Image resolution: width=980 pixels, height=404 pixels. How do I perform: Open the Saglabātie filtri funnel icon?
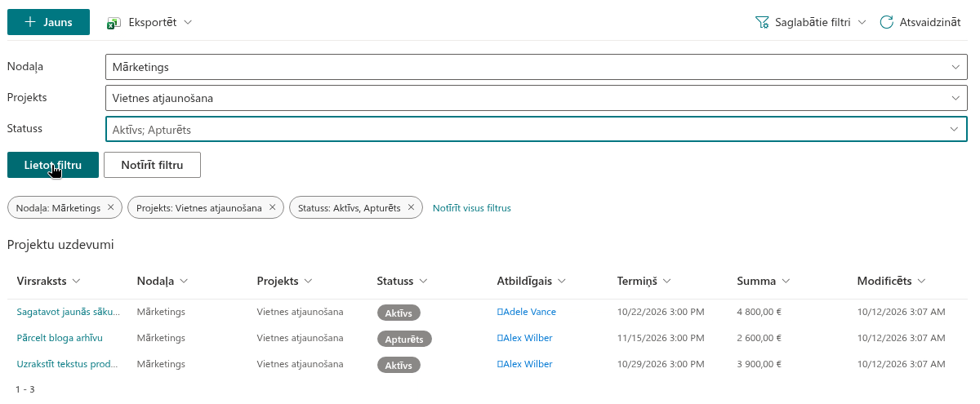pyautogui.click(x=762, y=22)
